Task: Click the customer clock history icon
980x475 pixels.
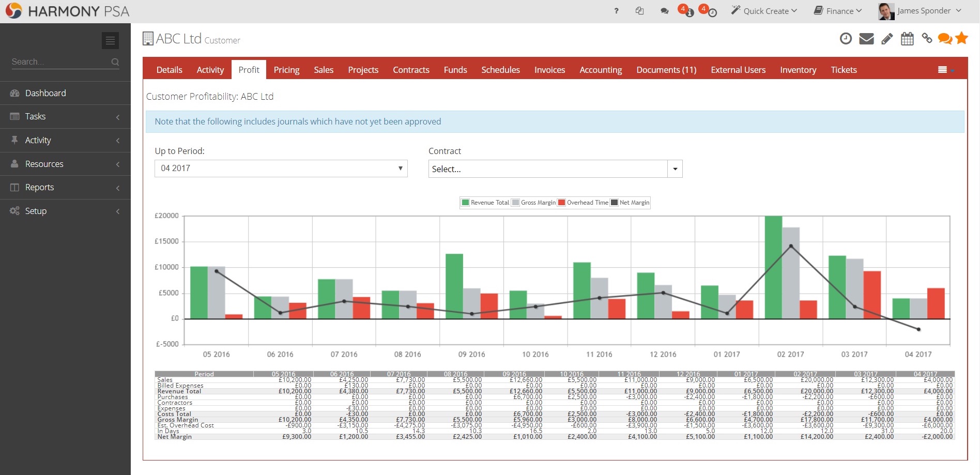Action: (846, 38)
